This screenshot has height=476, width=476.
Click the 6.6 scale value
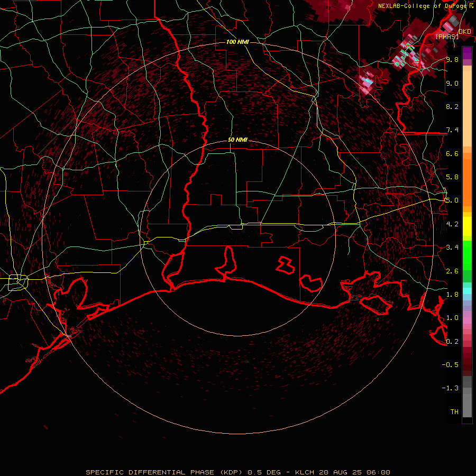point(452,153)
